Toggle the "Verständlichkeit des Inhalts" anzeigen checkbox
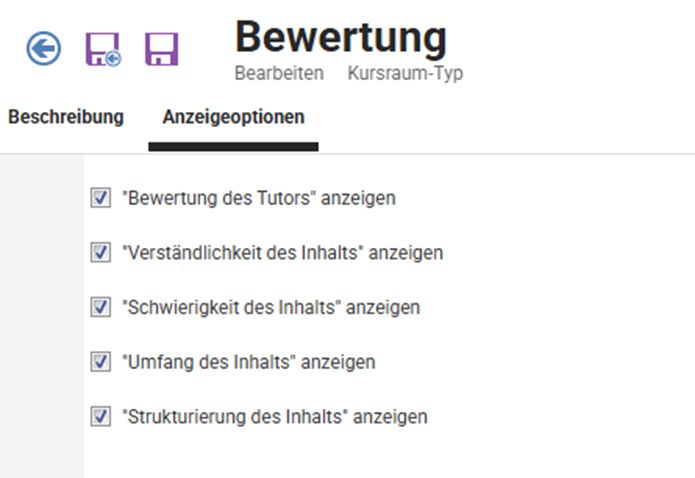 click(100, 253)
